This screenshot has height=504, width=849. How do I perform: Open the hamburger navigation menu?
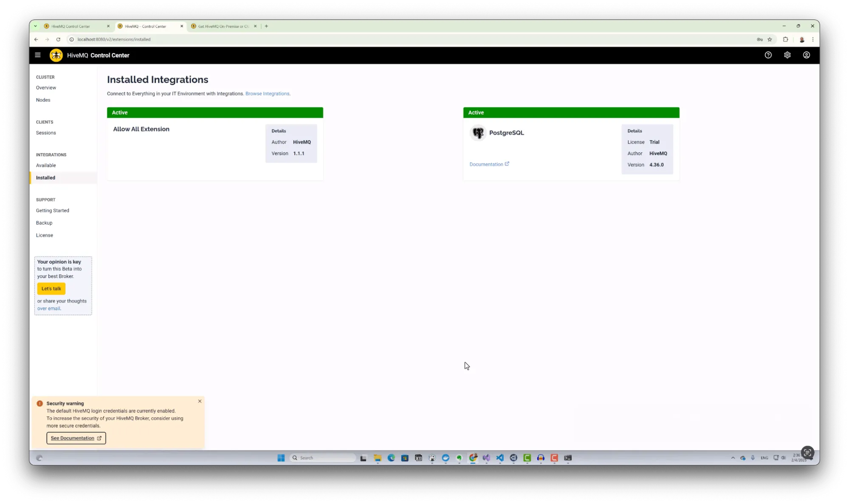(x=38, y=55)
